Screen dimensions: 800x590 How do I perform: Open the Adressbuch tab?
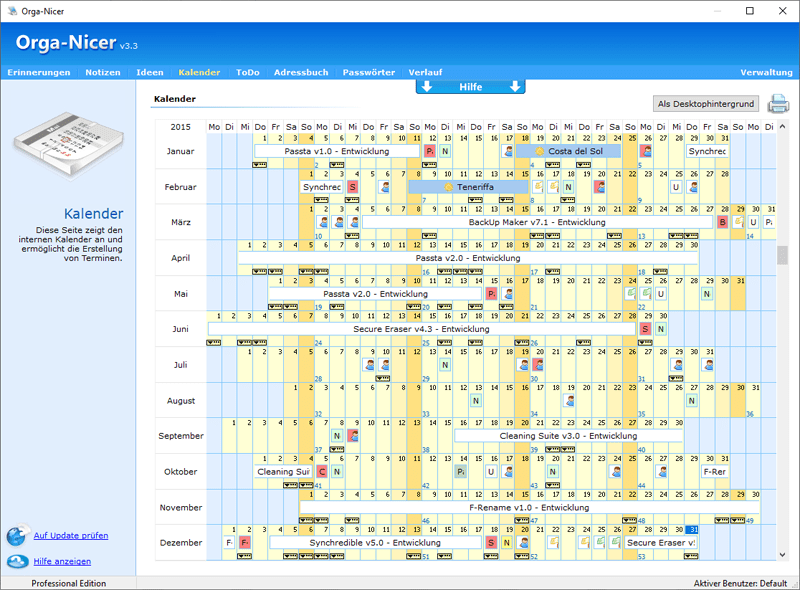[x=301, y=72]
